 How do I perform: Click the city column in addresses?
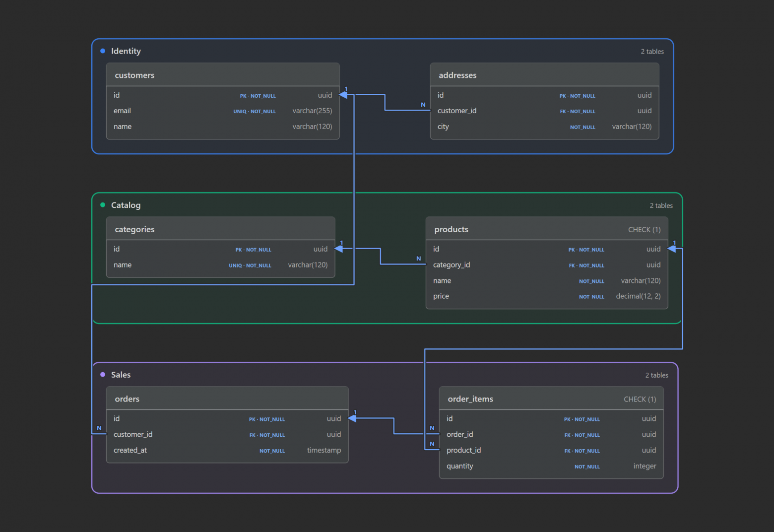(x=544, y=127)
